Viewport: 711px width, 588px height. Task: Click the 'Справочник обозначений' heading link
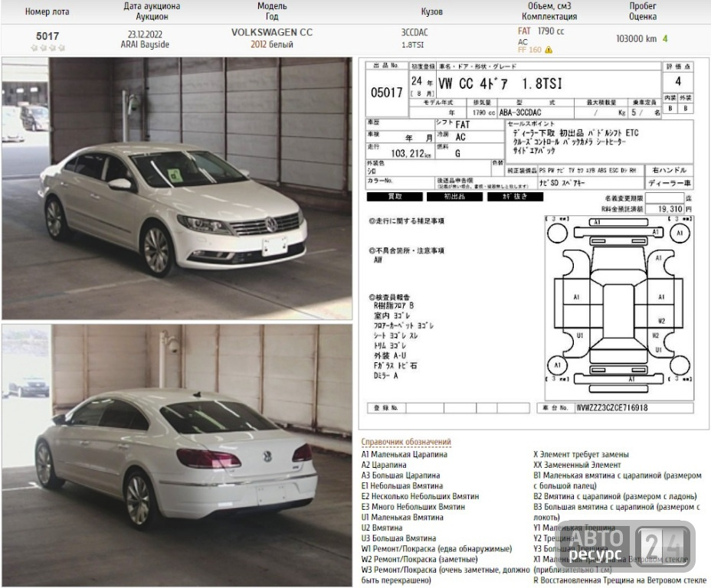406,442
